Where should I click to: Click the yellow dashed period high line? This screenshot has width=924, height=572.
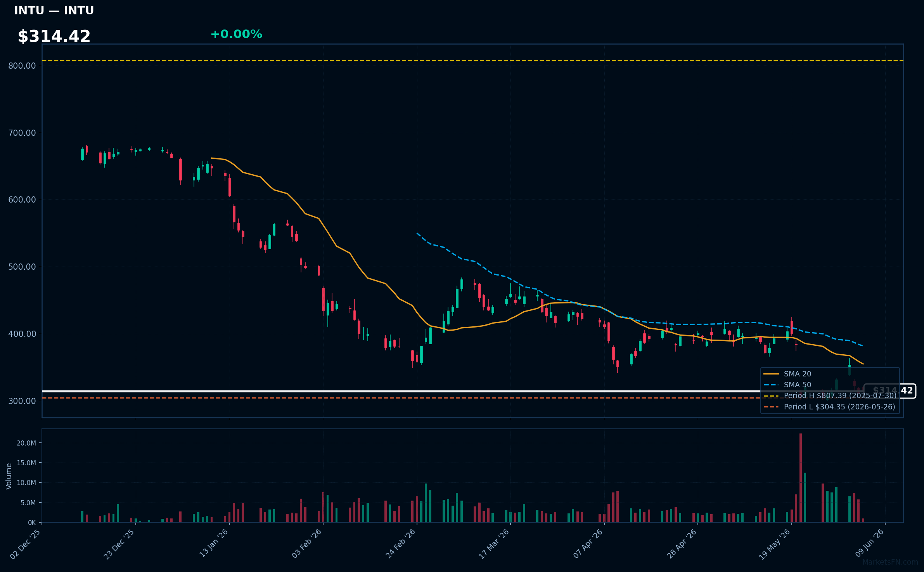click(473, 61)
